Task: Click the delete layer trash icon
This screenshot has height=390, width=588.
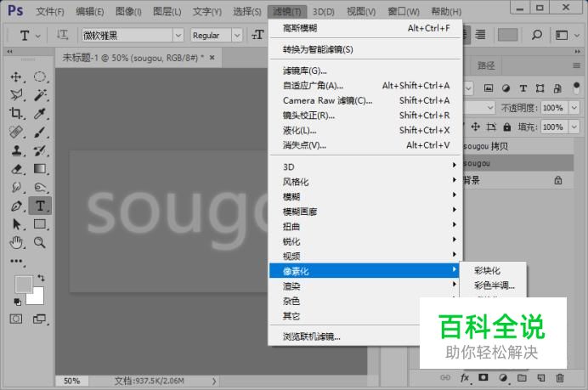Action: [559, 378]
